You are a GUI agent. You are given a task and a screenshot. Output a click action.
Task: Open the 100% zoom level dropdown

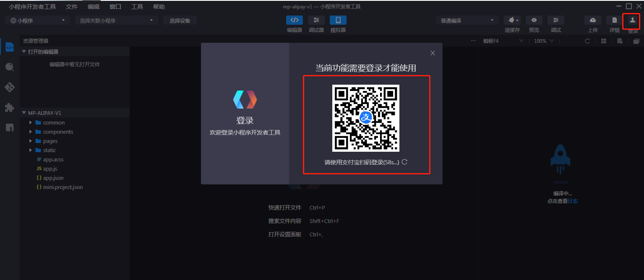tap(544, 41)
